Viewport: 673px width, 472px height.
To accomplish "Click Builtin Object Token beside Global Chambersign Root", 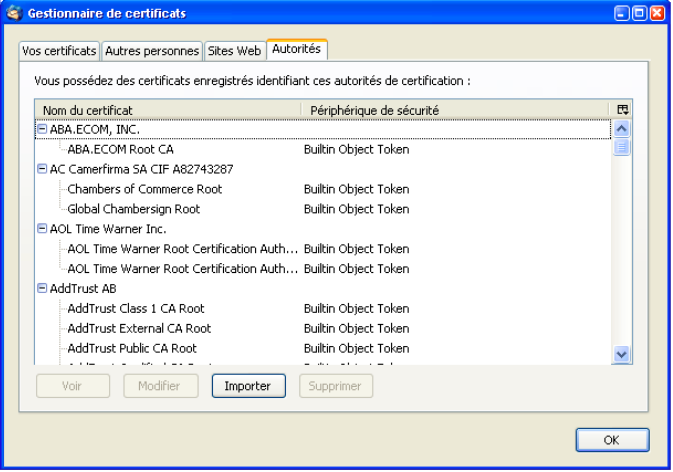I will [x=357, y=209].
